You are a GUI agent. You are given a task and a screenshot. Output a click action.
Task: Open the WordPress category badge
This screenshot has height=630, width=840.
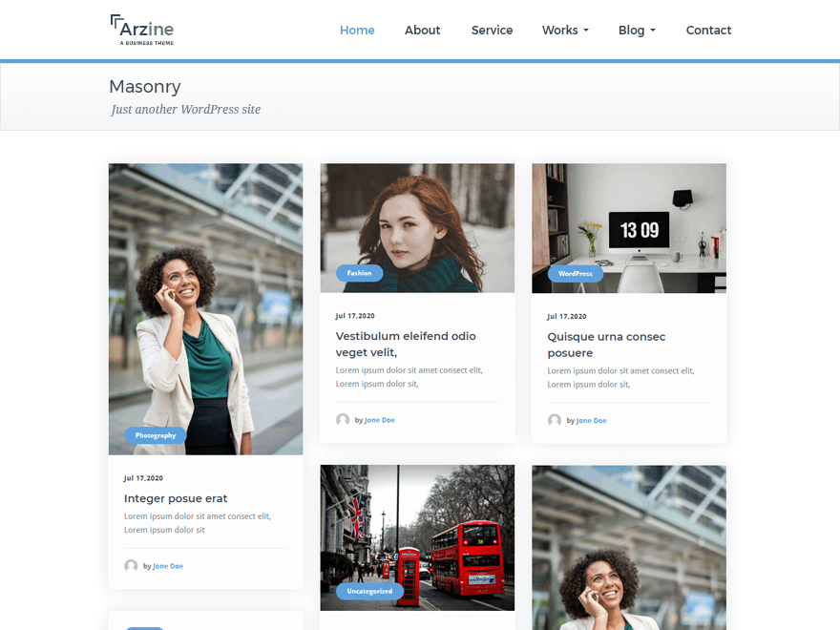574,273
